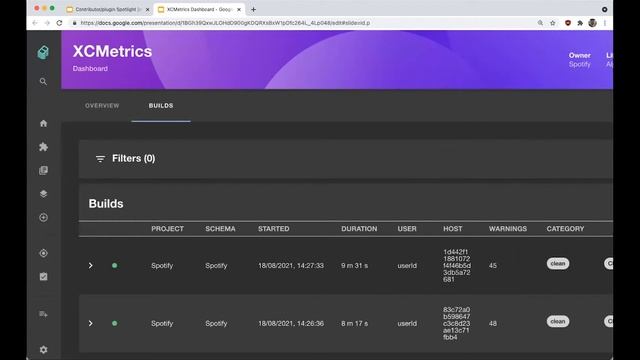Sort by the STARTED column header
Screen dimensions: 640x360
click(x=273, y=229)
